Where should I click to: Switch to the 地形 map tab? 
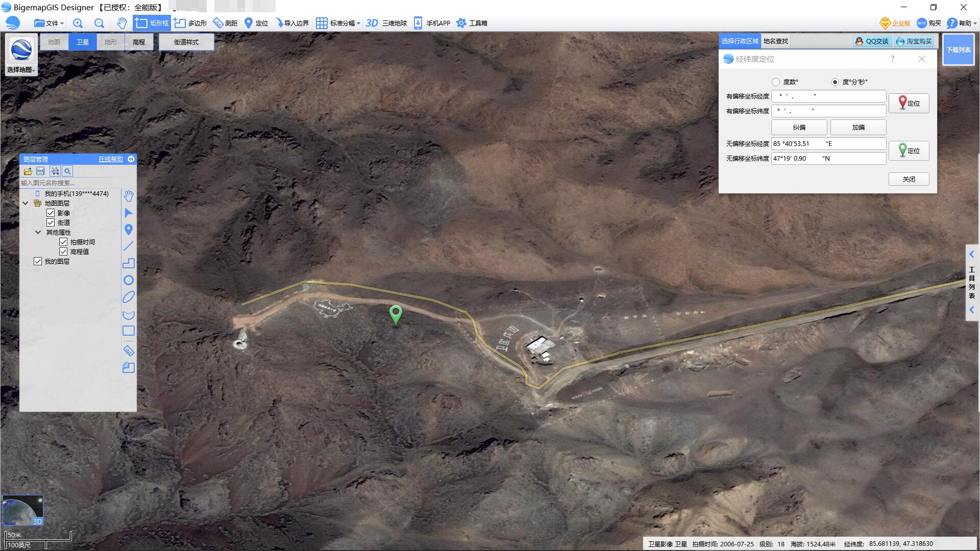tap(111, 42)
